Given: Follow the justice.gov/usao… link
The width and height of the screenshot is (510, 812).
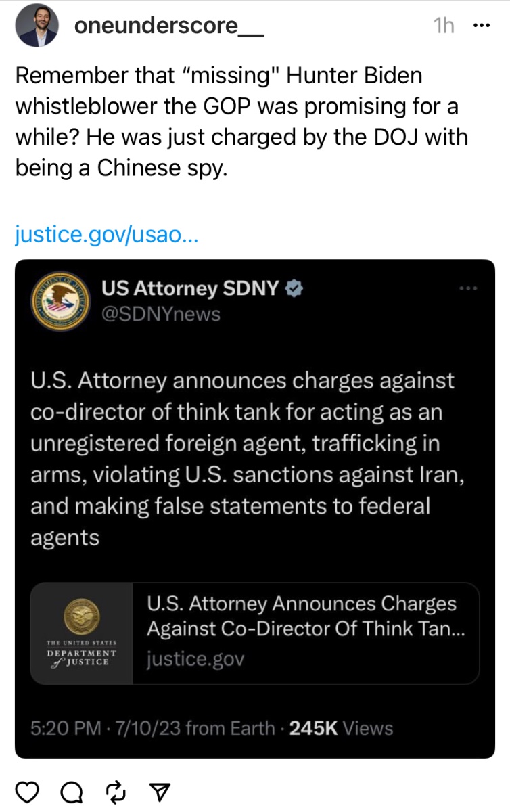Looking at the screenshot, I should 106,235.
